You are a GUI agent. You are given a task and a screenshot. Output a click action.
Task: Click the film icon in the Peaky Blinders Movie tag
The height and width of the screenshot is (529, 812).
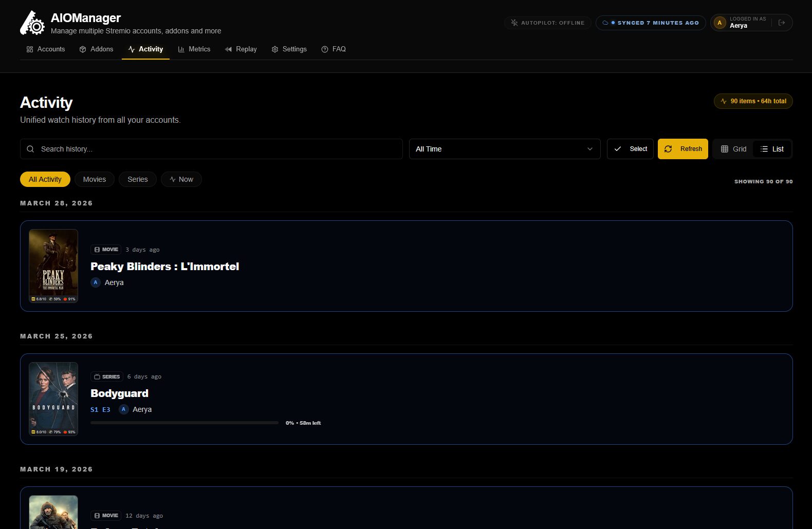tap(97, 250)
